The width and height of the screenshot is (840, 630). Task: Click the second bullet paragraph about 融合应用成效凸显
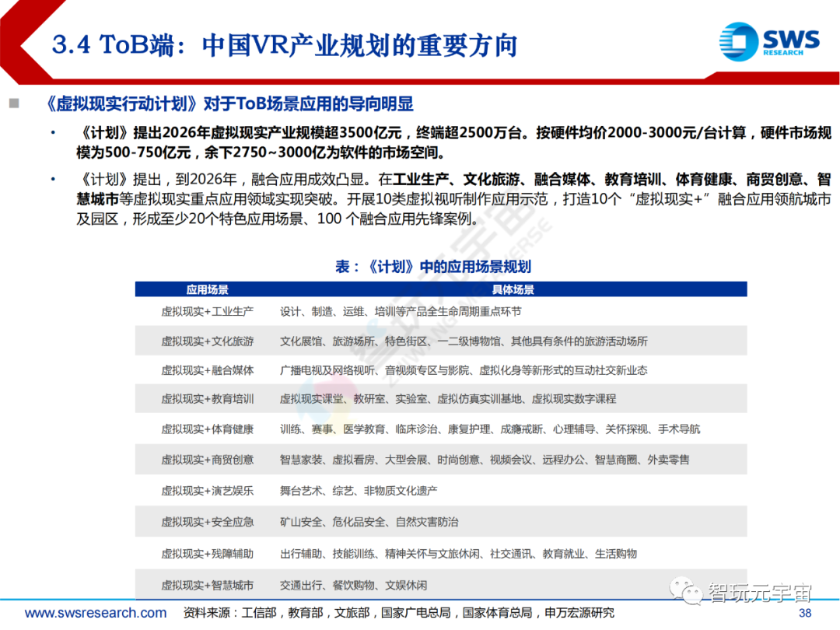pos(453,199)
